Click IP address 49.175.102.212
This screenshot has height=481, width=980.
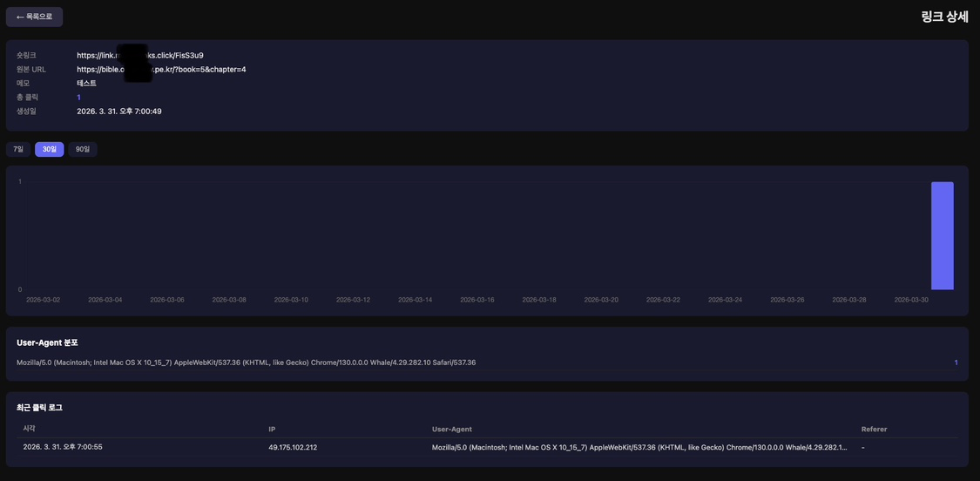pos(293,448)
